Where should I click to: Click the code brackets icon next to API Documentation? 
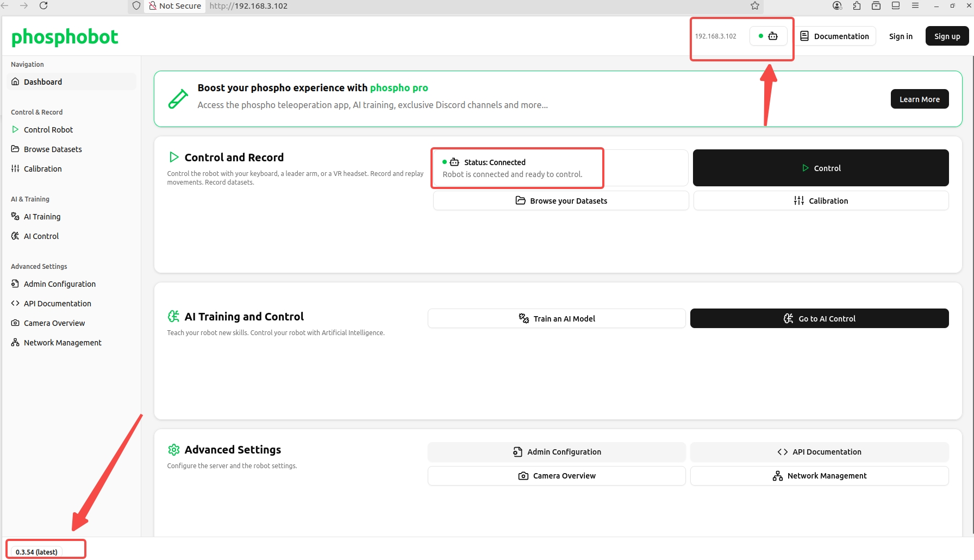click(15, 303)
